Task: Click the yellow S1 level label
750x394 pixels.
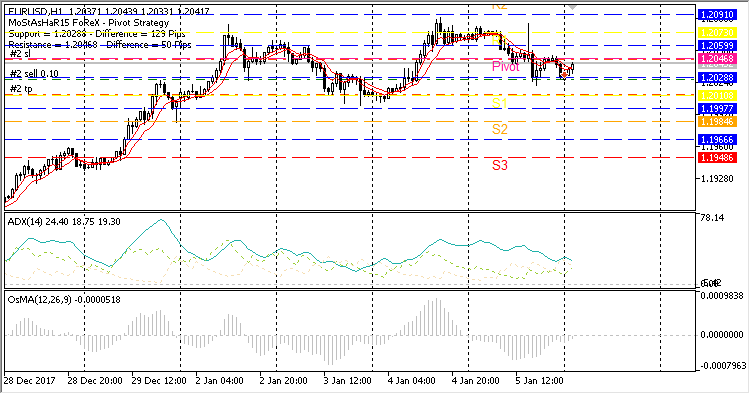Action: pyautogui.click(x=499, y=103)
